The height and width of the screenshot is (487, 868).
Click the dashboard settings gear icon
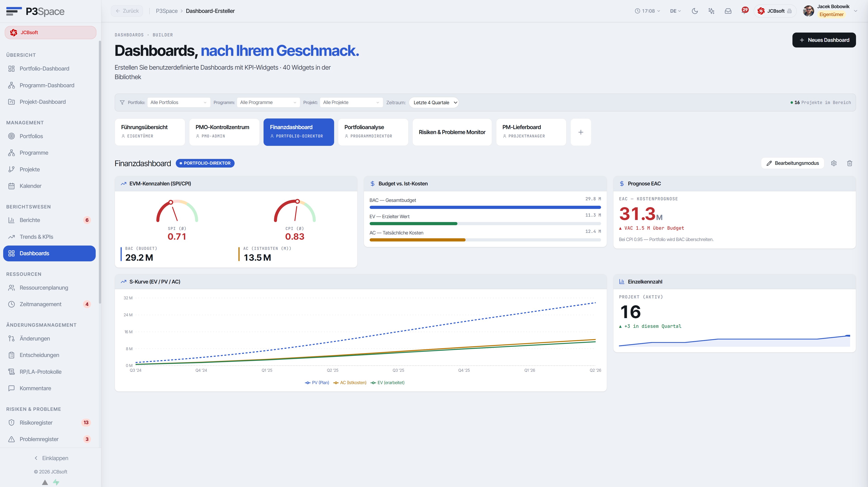pos(834,163)
